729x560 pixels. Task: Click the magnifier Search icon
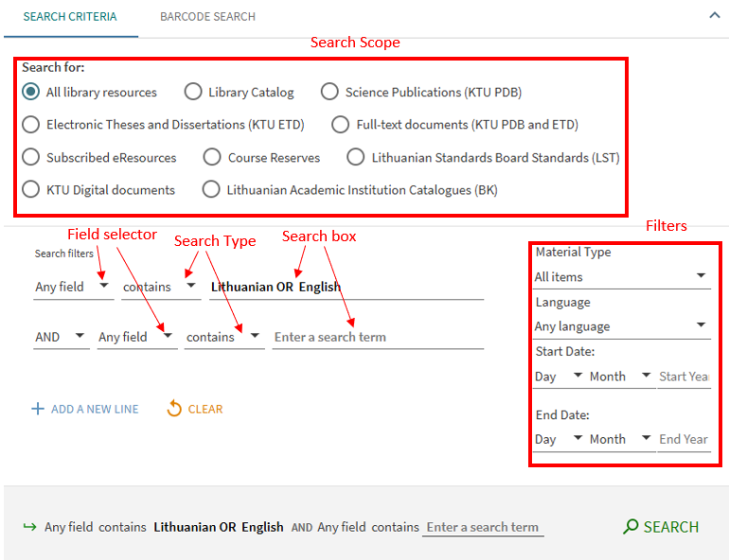pyautogui.click(x=631, y=527)
